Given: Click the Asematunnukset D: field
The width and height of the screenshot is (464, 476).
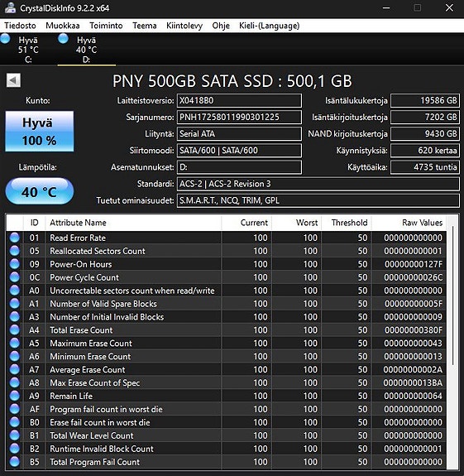Looking at the screenshot, I should click(x=239, y=167).
